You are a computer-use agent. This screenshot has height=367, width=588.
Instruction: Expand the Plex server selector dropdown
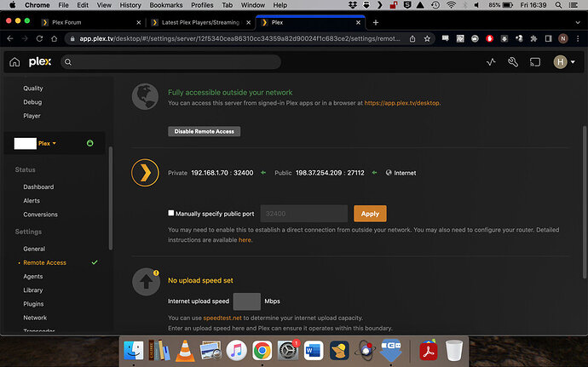47,143
